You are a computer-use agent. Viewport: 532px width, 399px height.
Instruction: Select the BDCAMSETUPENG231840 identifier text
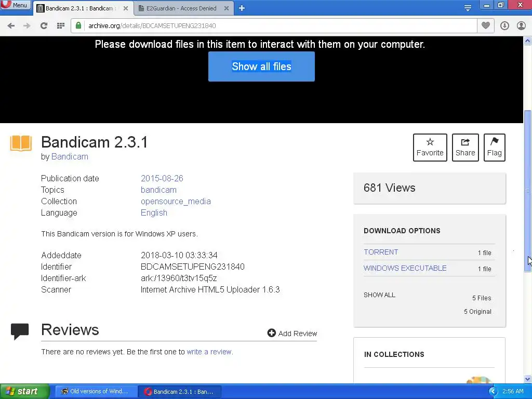pyautogui.click(x=193, y=267)
